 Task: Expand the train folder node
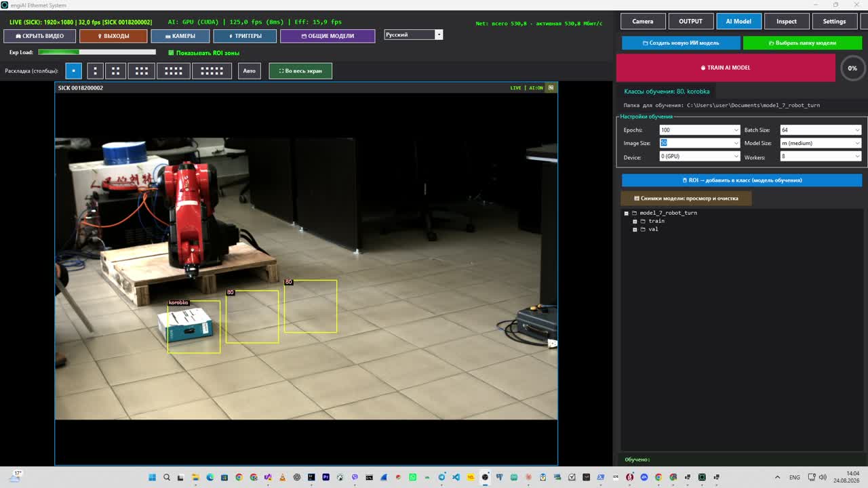[x=635, y=221]
